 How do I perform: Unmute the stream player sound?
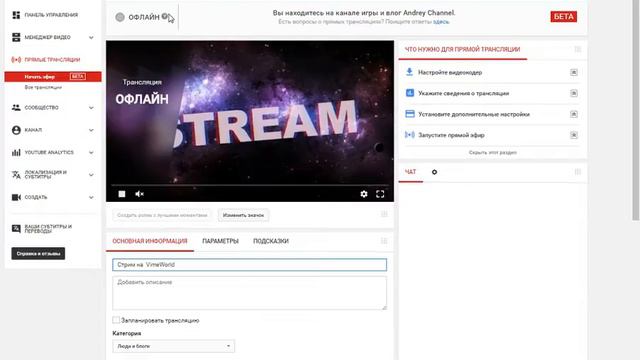coord(139,194)
